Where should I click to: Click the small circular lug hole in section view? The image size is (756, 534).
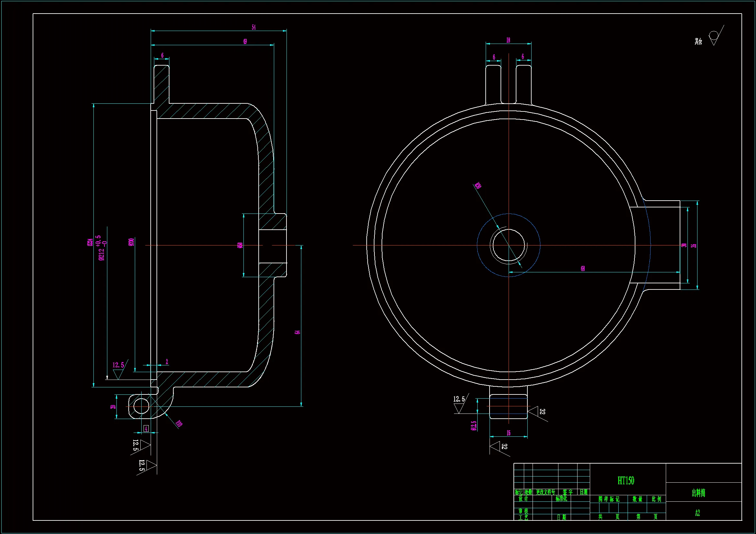[141, 406]
